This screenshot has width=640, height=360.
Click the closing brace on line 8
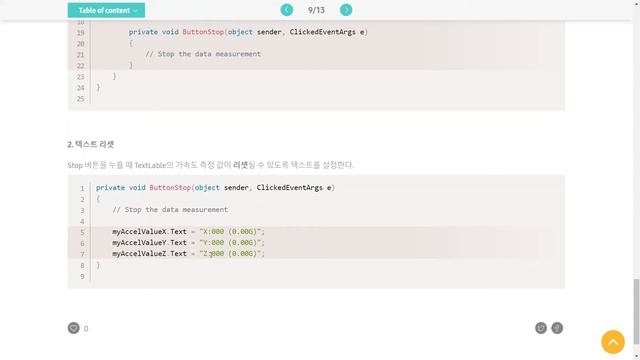click(98, 265)
